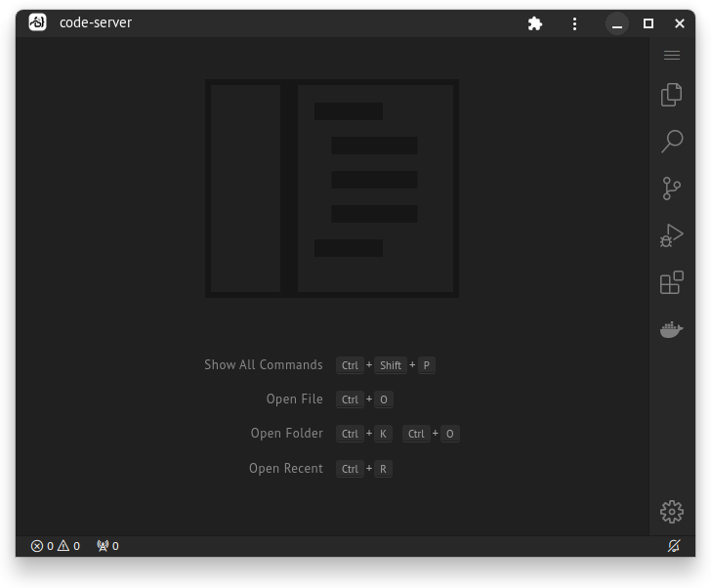The width and height of the screenshot is (711, 588).
Task: Click the puzzle-piece extensions icon in title bar
Action: pyautogui.click(x=535, y=23)
